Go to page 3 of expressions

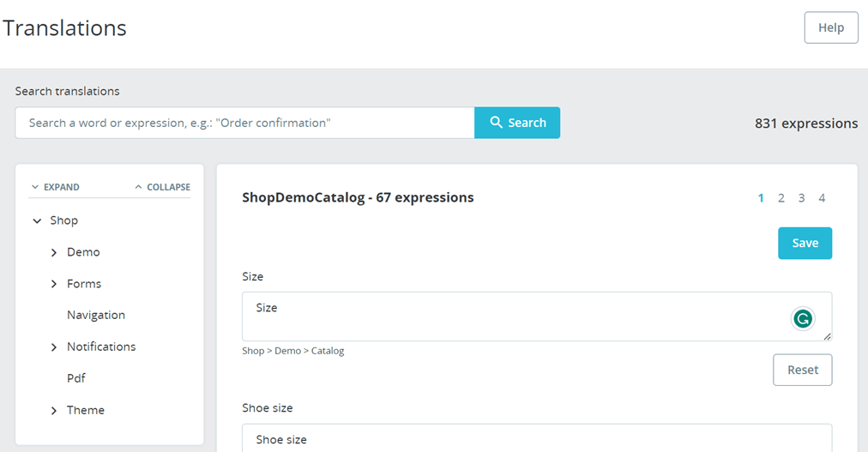click(x=801, y=198)
